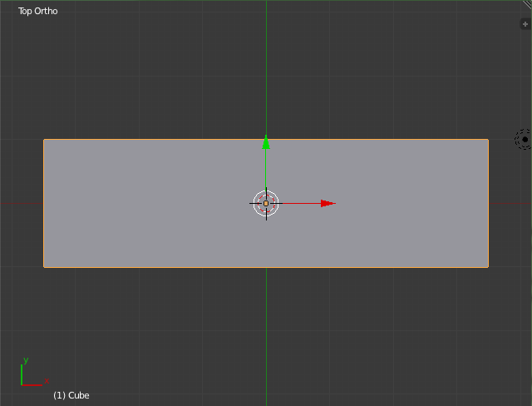Viewport: 532px width, 406px height.
Task: Click the red X-axis manipulator arrow
Action: (328, 203)
